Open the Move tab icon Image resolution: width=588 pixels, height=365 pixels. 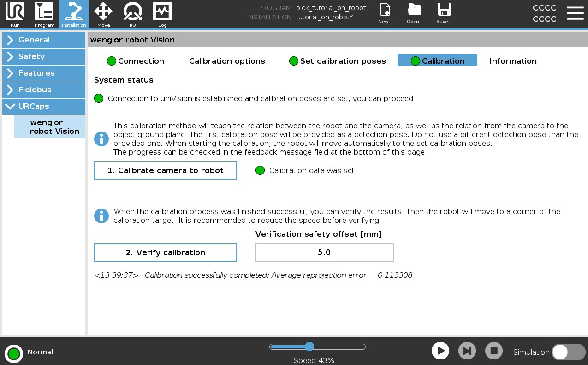pos(103,14)
